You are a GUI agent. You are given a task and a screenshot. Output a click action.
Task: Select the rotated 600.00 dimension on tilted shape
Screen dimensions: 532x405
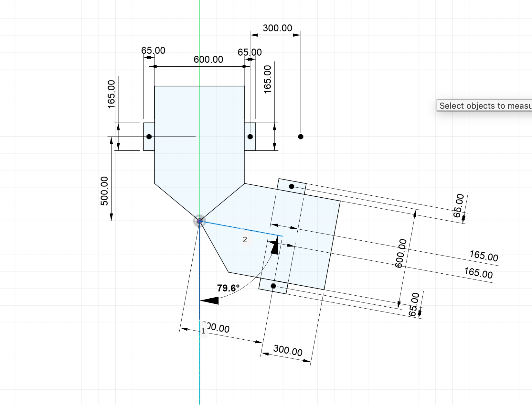(x=401, y=253)
